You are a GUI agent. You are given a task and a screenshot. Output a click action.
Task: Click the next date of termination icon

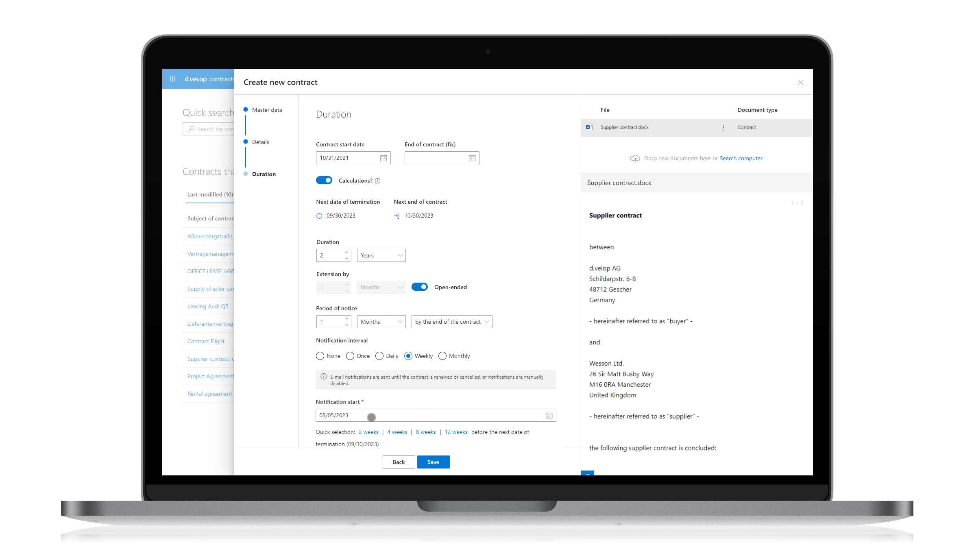click(x=319, y=216)
